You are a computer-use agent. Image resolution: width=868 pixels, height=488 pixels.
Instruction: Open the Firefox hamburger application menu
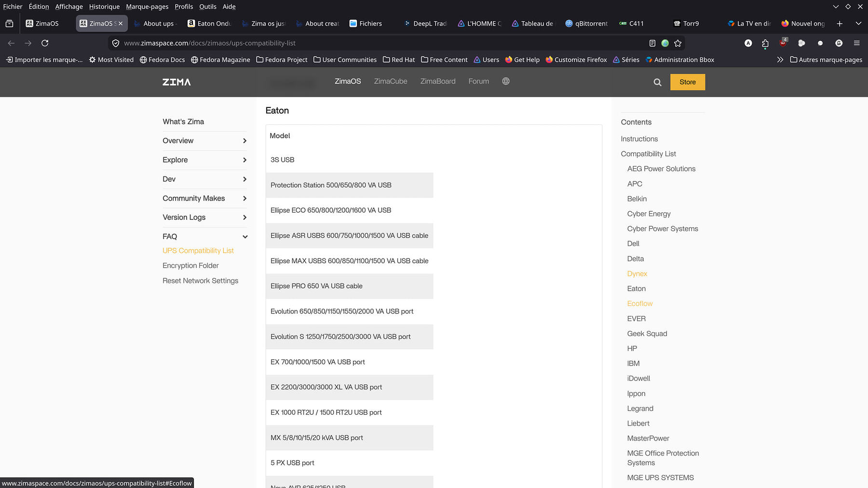[857, 43]
